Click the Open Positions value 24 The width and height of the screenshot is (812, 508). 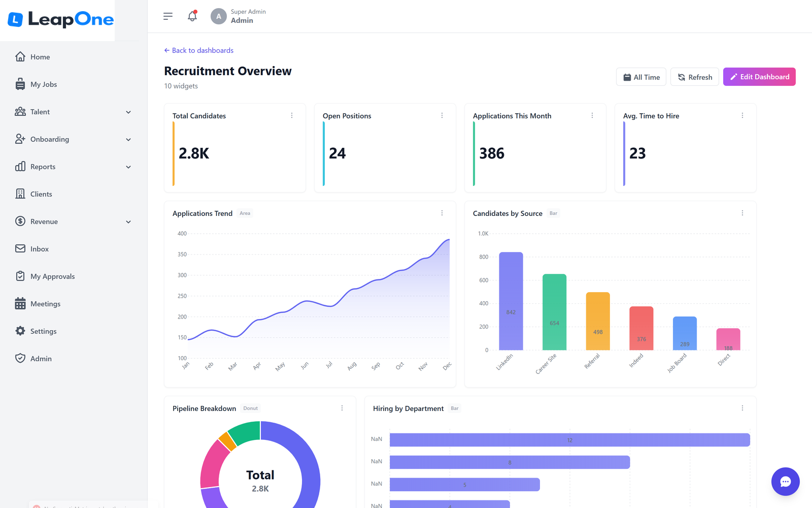click(x=337, y=153)
